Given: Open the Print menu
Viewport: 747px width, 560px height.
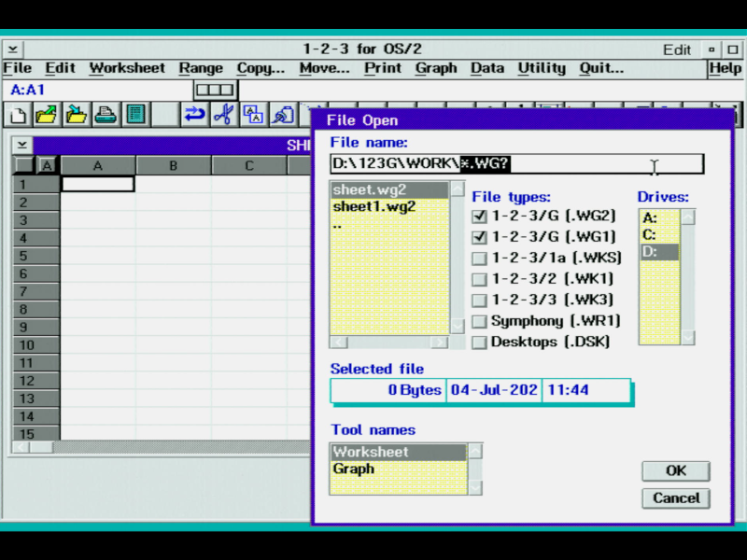Looking at the screenshot, I should 383,68.
